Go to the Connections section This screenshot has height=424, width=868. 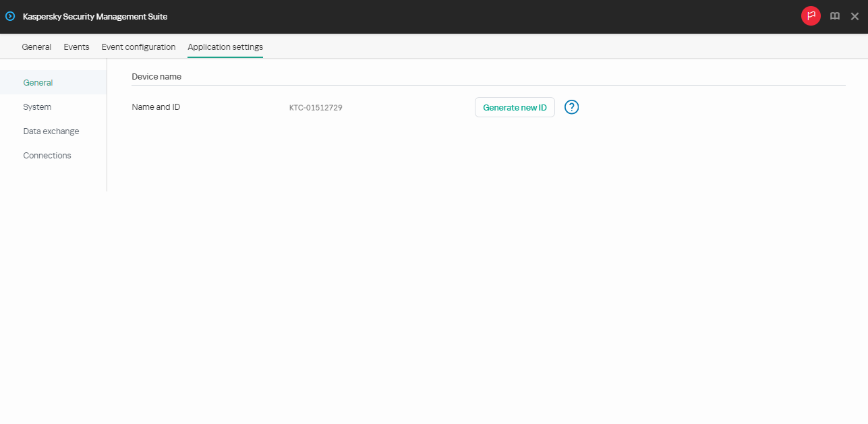click(x=47, y=155)
